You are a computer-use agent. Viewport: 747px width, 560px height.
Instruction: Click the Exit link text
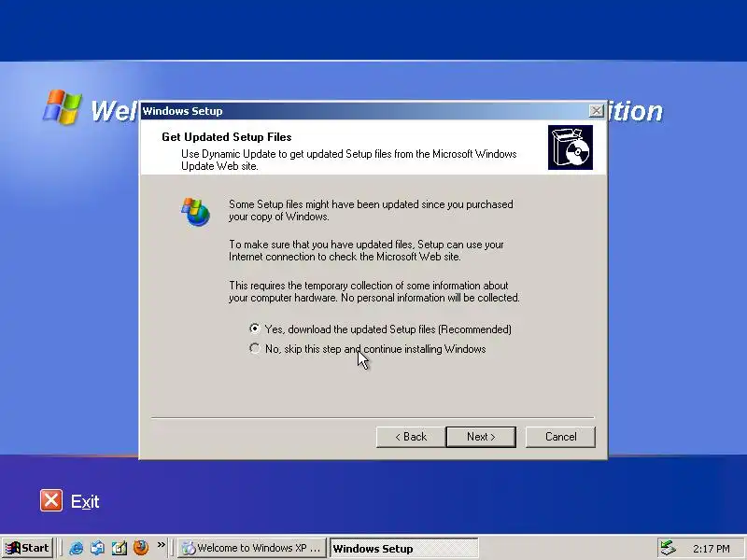85,501
